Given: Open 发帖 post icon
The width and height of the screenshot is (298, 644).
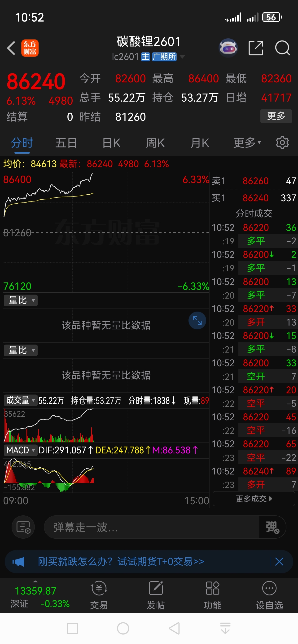Looking at the screenshot, I should 156,595.
